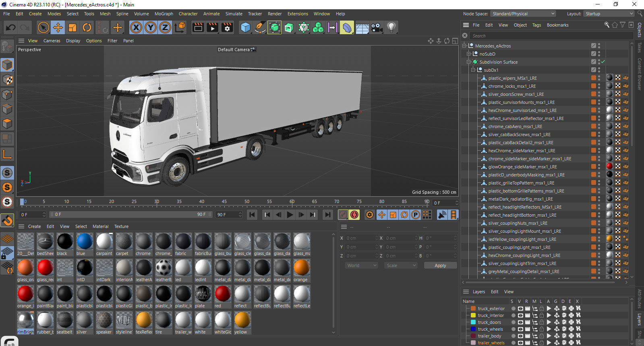Open the Scale mode dropdown
The image size is (644, 346).
pyautogui.click(x=400, y=265)
